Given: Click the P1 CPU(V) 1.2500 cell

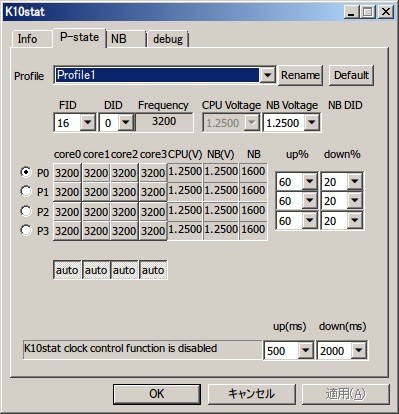Looking at the screenshot, I should [x=185, y=191].
